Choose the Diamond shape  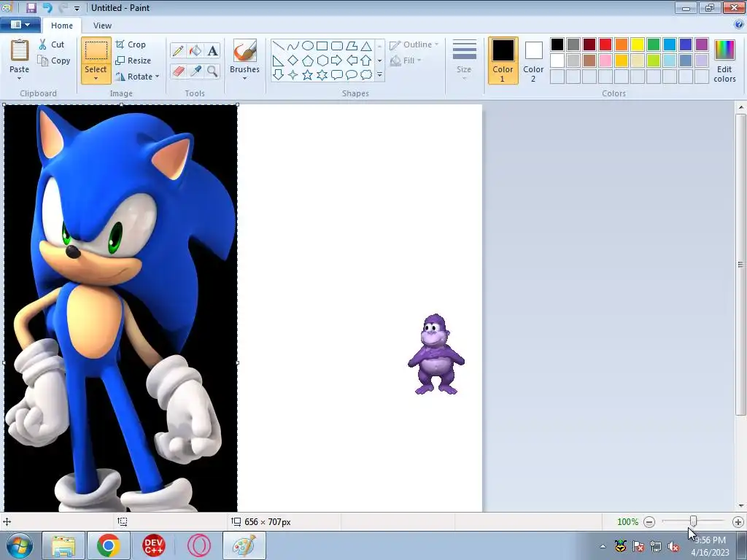[293, 61]
